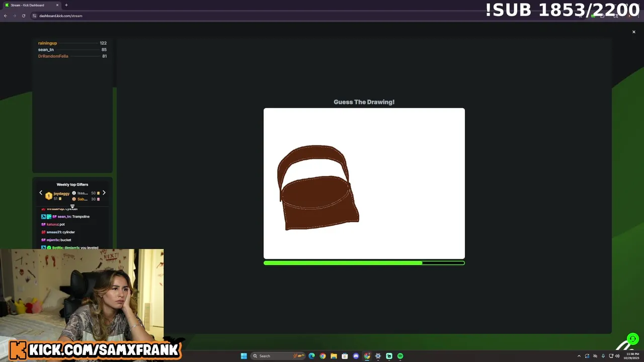Select the Stream - Kick Dashboard tab
Viewport: 644px width, 362px height.
[31, 5]
